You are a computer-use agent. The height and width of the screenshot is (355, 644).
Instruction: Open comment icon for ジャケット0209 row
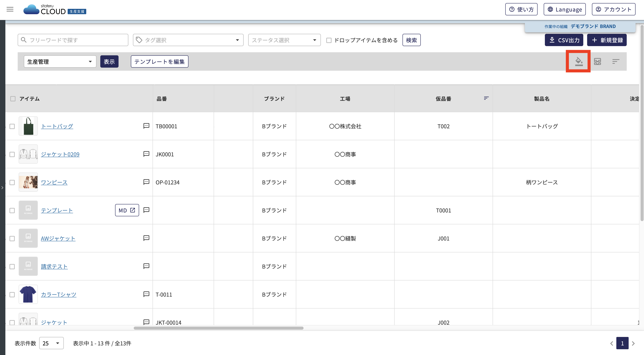pos(146,154)
